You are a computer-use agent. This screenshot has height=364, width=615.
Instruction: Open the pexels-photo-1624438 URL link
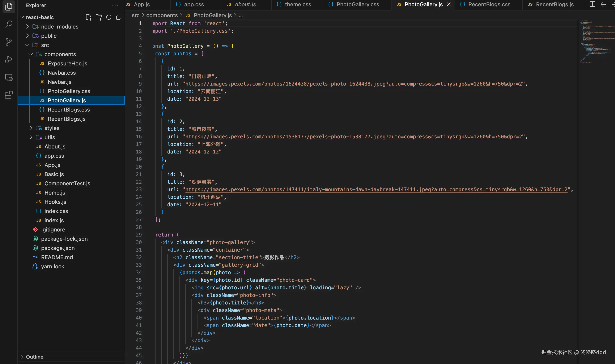coord(353,84)
